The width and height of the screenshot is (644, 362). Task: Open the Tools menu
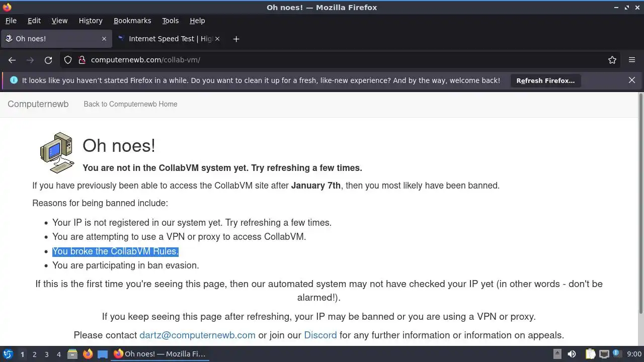[170, 21]
